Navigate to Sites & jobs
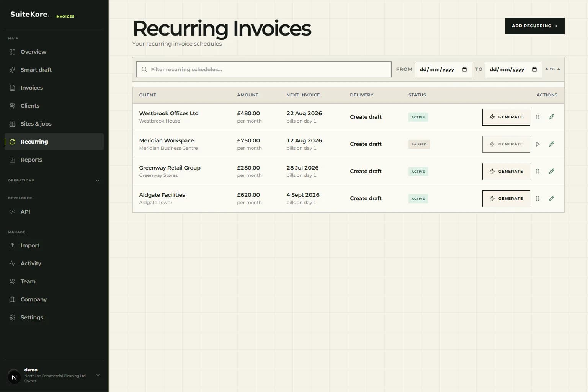The image size is (588, 392). tap(54, 124)
